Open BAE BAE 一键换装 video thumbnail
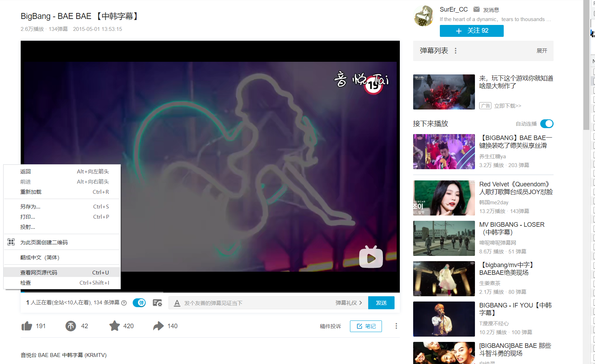The width and height of the screenshot is (595, 364). tap(444, 152)
